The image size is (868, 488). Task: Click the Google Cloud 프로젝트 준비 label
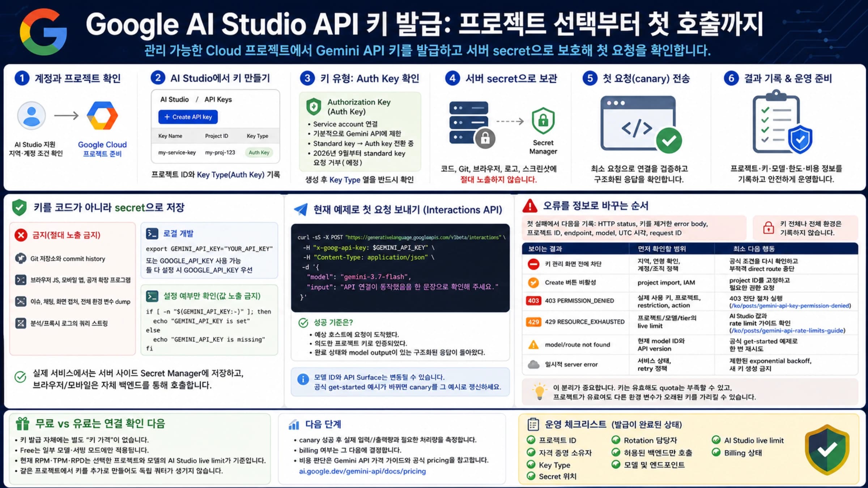[x=102, y=149]
